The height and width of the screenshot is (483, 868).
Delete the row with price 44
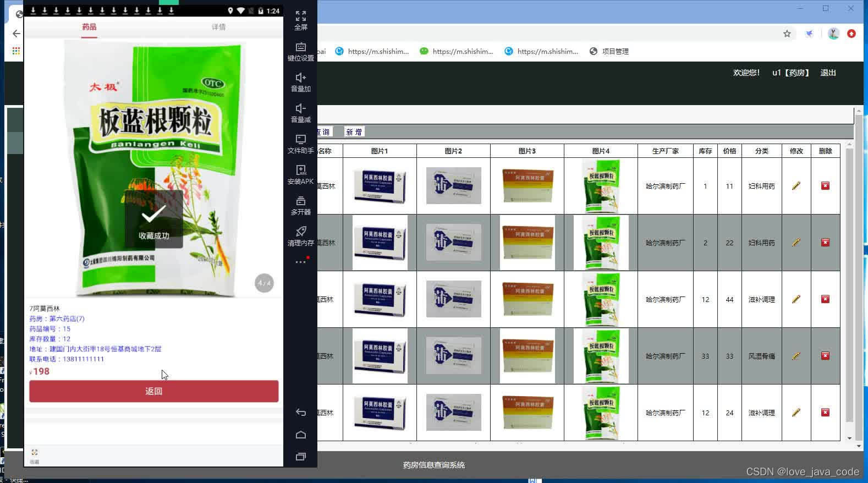(825, 299)
